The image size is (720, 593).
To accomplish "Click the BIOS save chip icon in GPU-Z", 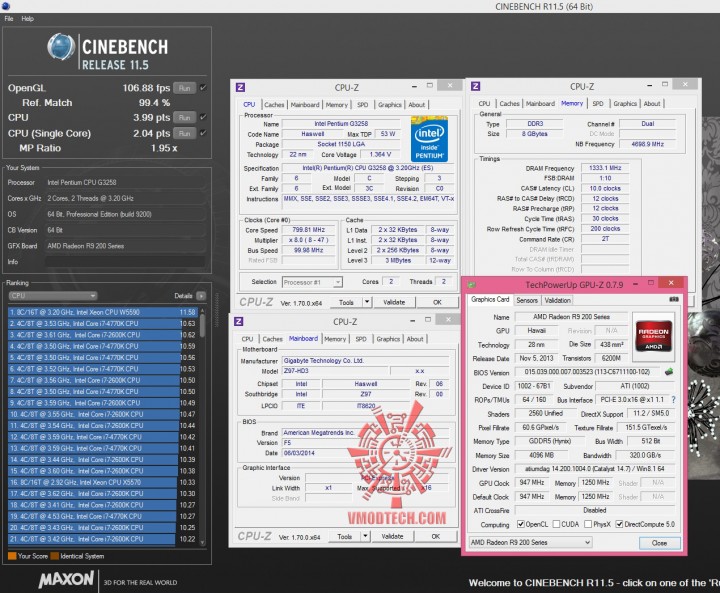I will [669, 372].
